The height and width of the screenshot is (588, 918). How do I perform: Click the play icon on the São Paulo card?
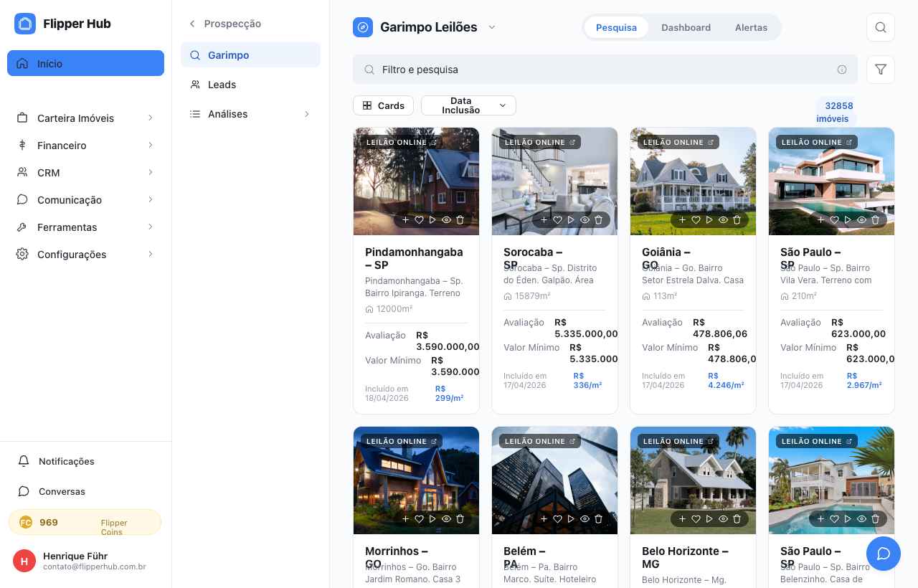(848, 219)
